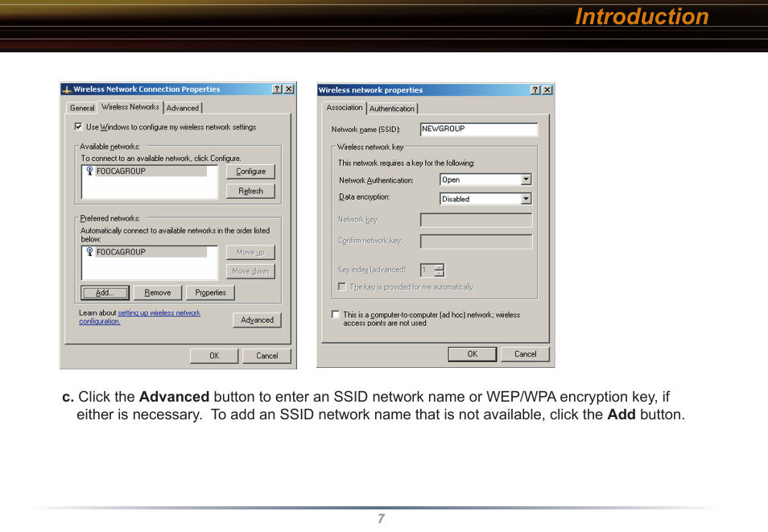Cancel the Wireless network properties dialog
This screenshot has height=532, width=768.
point(525,354)
